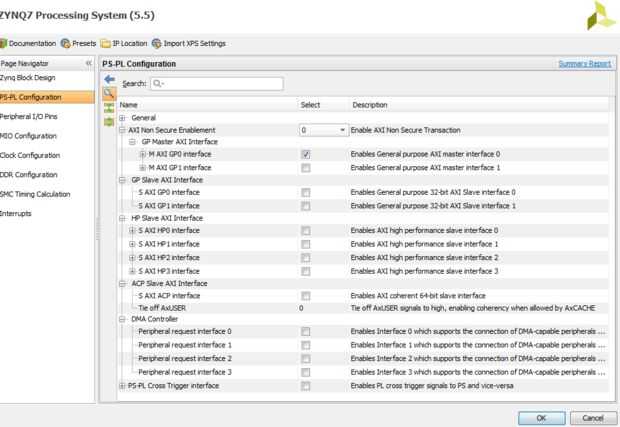
Task: Click the Name column header
Action: coord(129,105)
